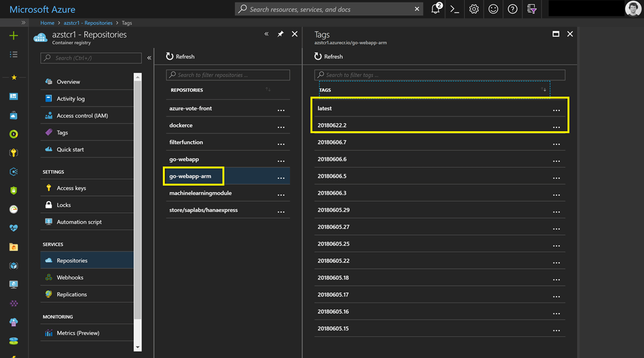Screen dimensions: 644x358
Task: Open context menu for latest tag
Action: (x=556, y=110)
